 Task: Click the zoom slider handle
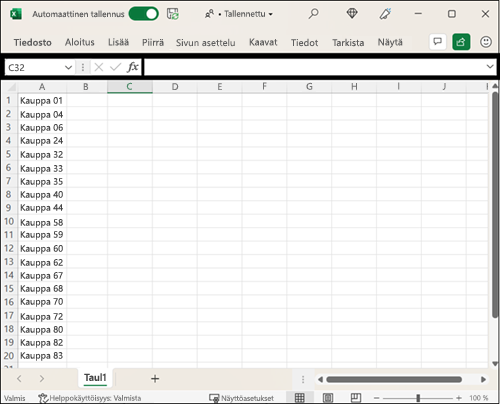(418, 398)
